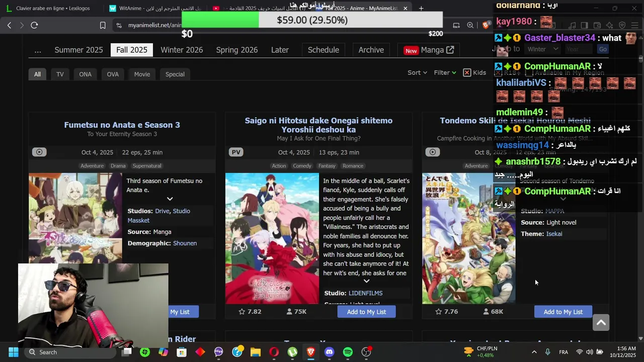Select the Movie type filter
Screen dimensions: 644x362
click(142, 74)
